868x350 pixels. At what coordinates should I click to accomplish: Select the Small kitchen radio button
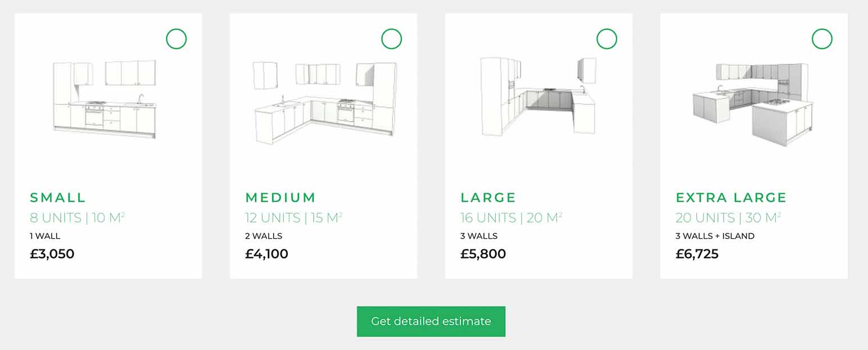[177, 39]
